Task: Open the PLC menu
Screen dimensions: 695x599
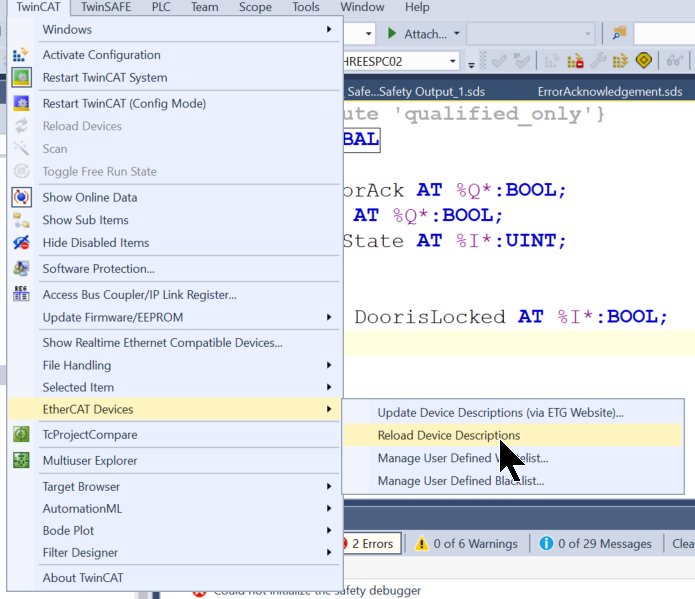Action: [x=161, y=7]
